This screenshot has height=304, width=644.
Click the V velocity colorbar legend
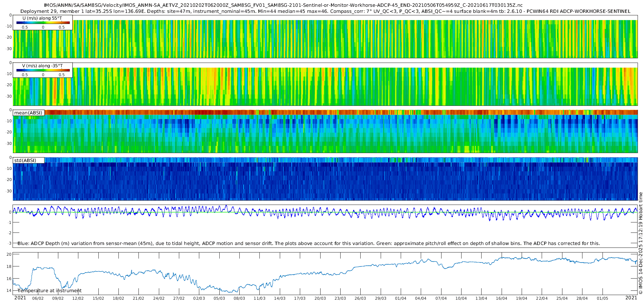[43, 70]
